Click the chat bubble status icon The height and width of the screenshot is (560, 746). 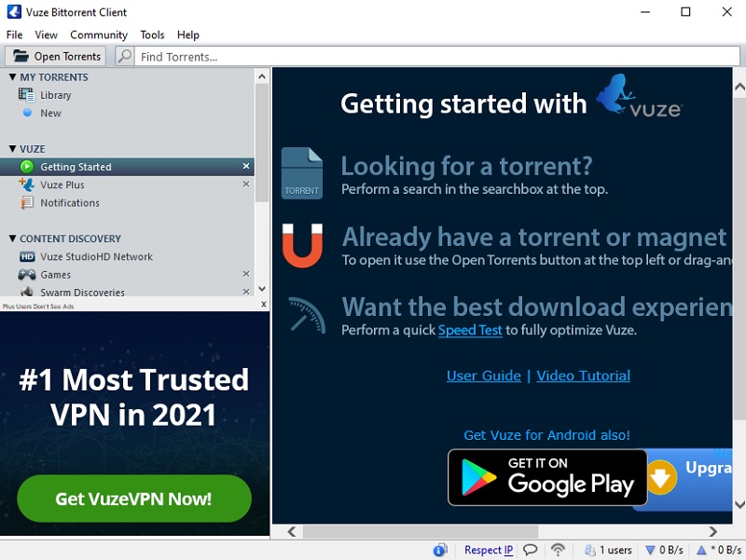point(530,550)
